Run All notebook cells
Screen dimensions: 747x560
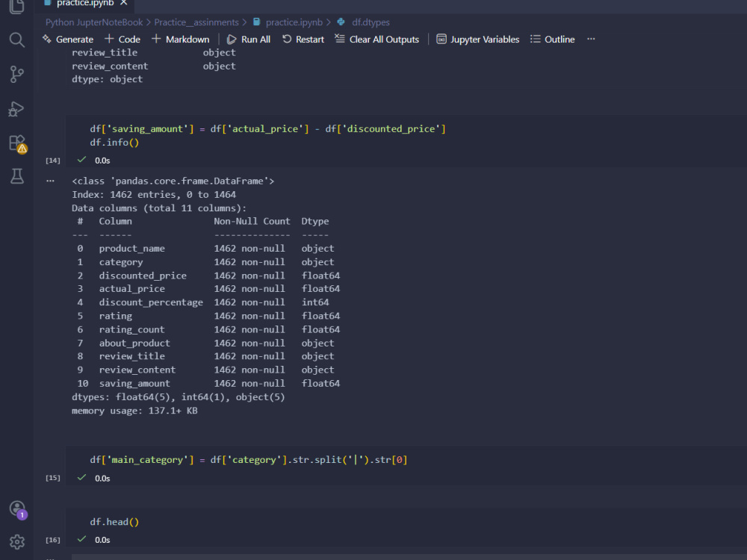point(249,39)
